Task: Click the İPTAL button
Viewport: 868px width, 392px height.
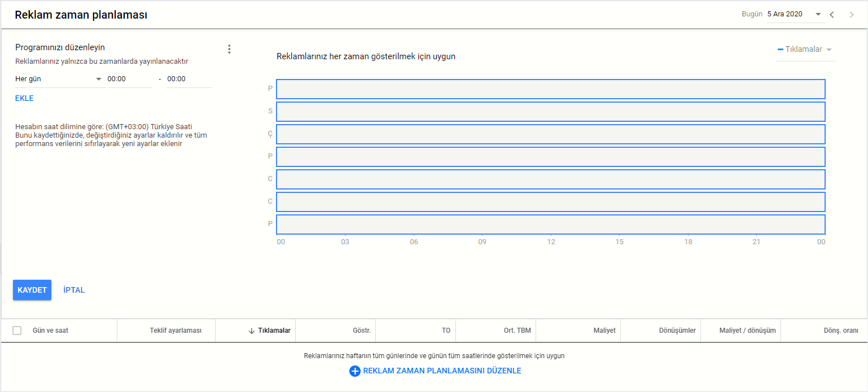Action: pyautogui.click(x=74, y=290)
